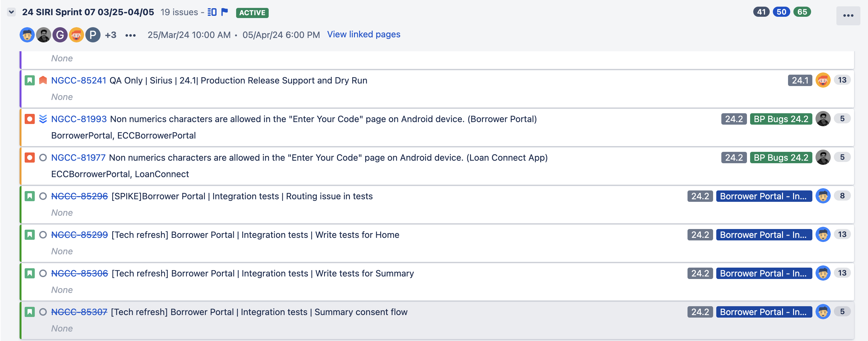
Task: Open the sprint actions ellipsis menu at top right
Action: tap(848, 16)
